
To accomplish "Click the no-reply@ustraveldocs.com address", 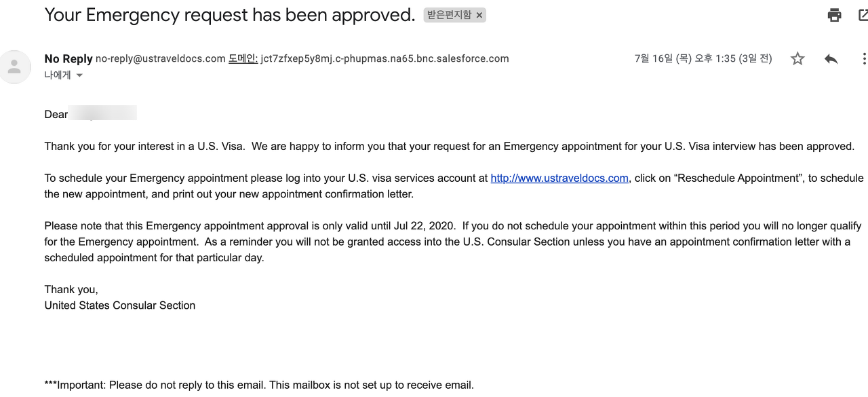I will point(160,59).
